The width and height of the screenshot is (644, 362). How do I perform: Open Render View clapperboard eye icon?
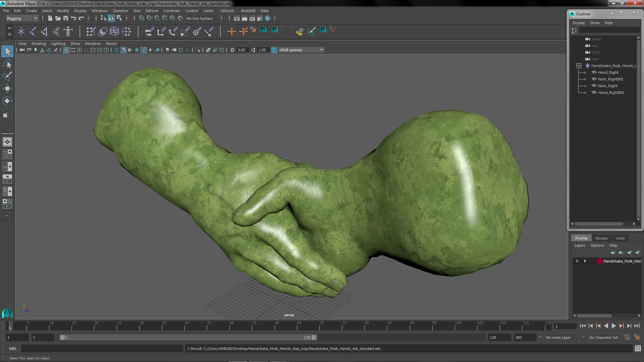point(237,18)
